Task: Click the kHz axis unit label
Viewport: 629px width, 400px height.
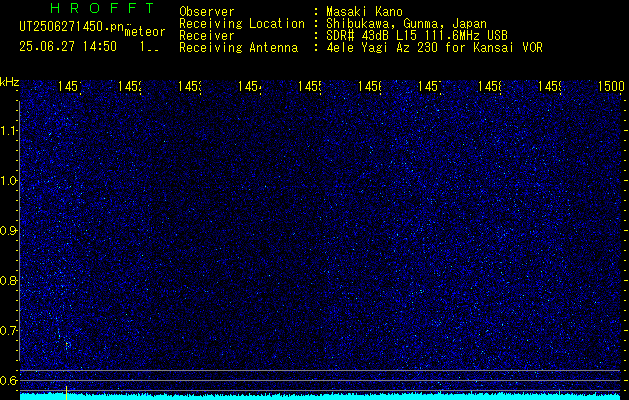Action: [10, 83]
